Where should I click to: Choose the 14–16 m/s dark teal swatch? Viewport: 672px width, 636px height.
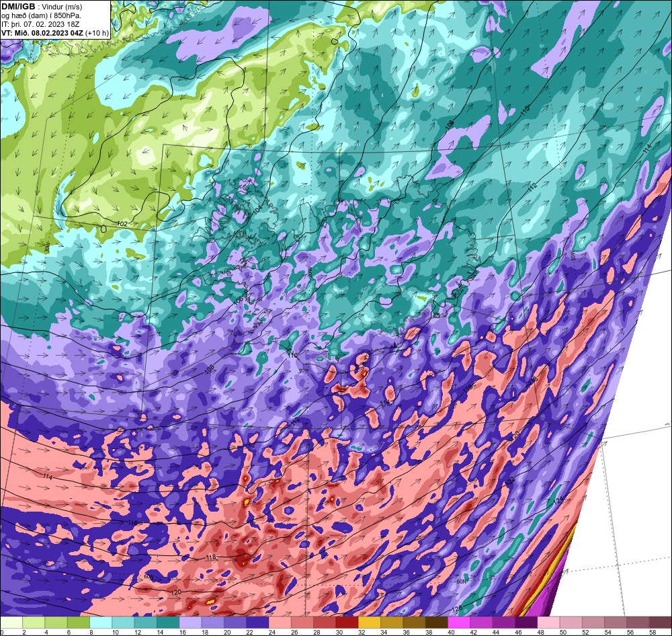coord(168,622)
